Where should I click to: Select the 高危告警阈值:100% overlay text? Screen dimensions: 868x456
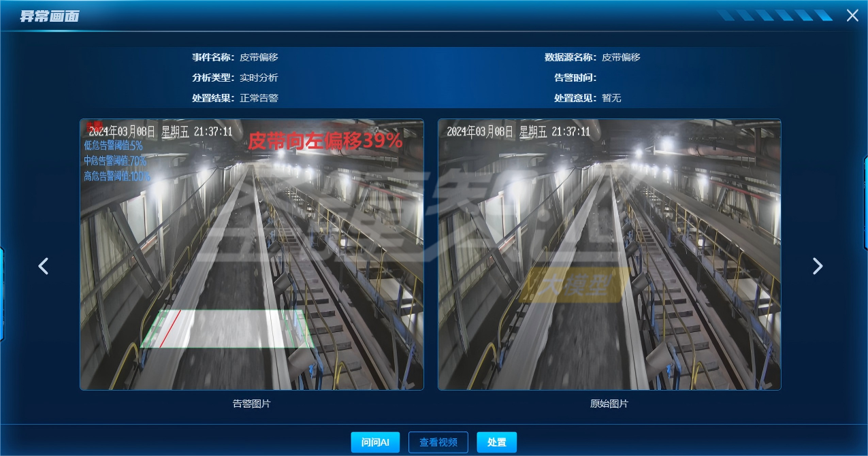pos(117,176)
